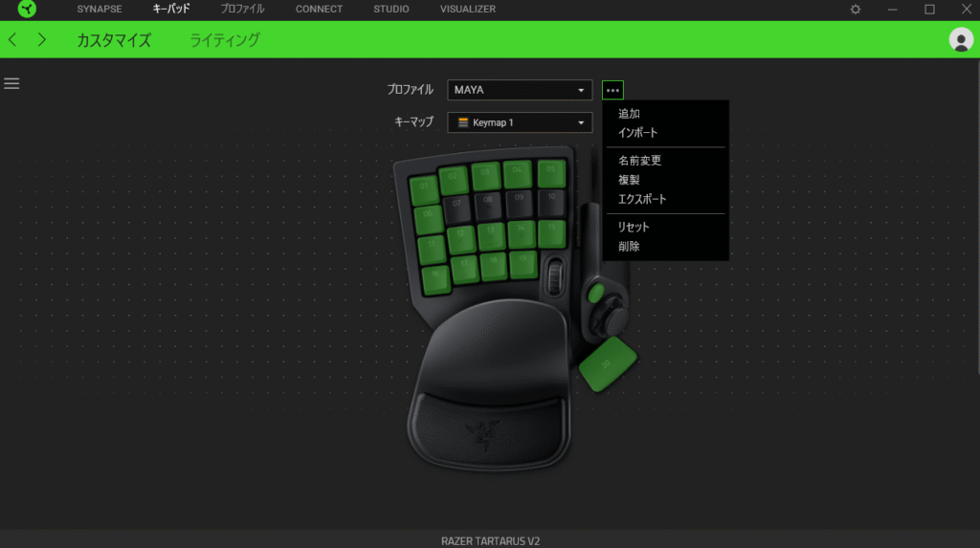Select key 12 on the keypad
This screenshot has width=980, height=548.
461,239
